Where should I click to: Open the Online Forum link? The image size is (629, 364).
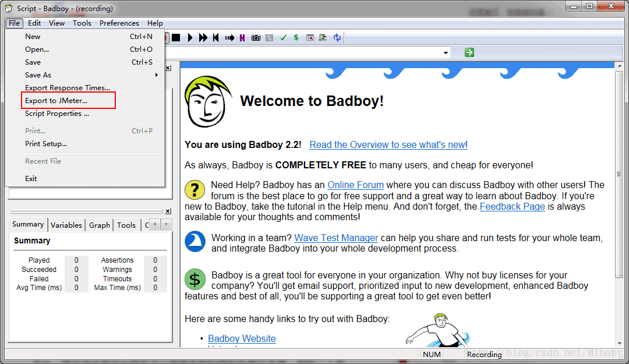pos(355,185)
